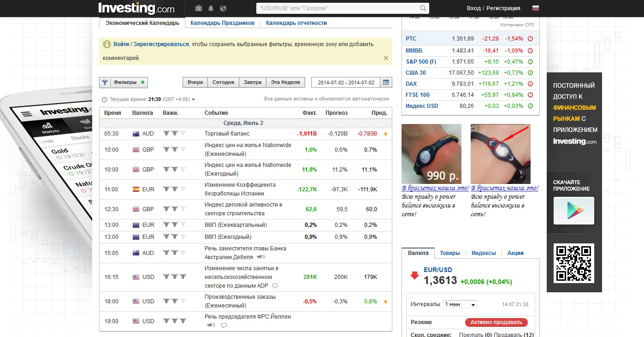Click the search magnifier icon
This screenshot has width=644, height=337.
coord(423,8)
